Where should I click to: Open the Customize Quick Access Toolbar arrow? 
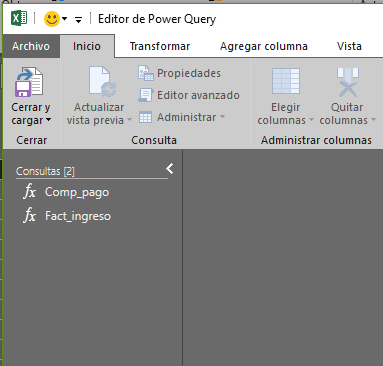click(78, 20)
